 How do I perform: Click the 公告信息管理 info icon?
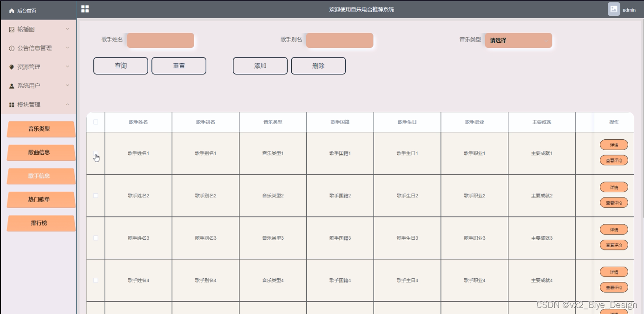click(12, 48)
